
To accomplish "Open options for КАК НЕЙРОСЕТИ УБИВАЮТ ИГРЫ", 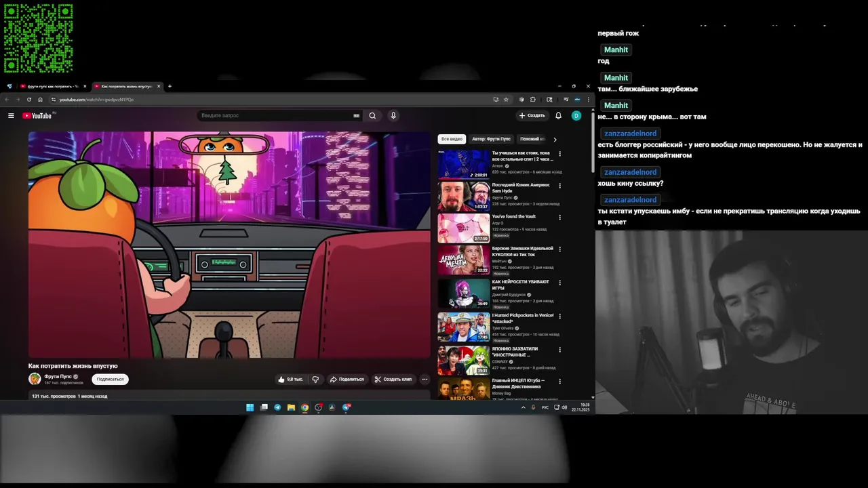I will [x=560, y=283].
